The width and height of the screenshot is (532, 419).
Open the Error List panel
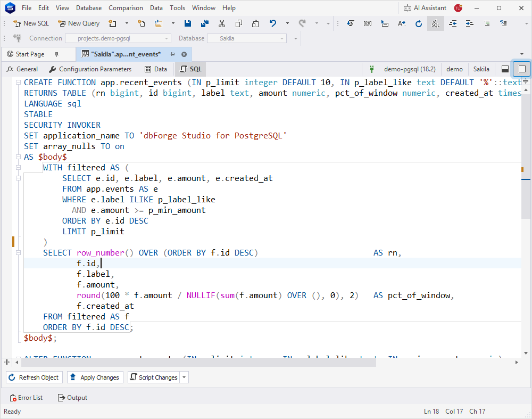pyautogui.click(x=26, y=398)
